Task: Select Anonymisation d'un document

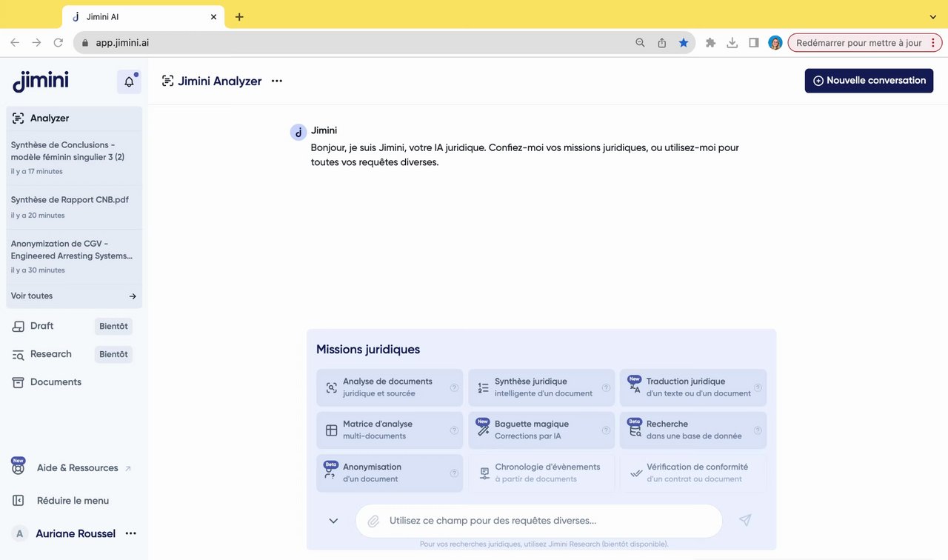Action: pos(390,473)
